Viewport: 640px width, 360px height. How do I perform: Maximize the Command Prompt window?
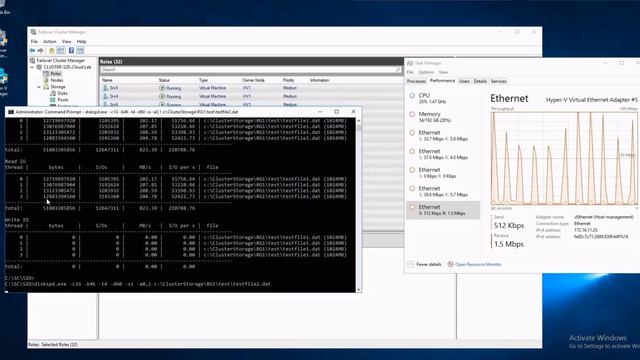(x=337, y=111)
